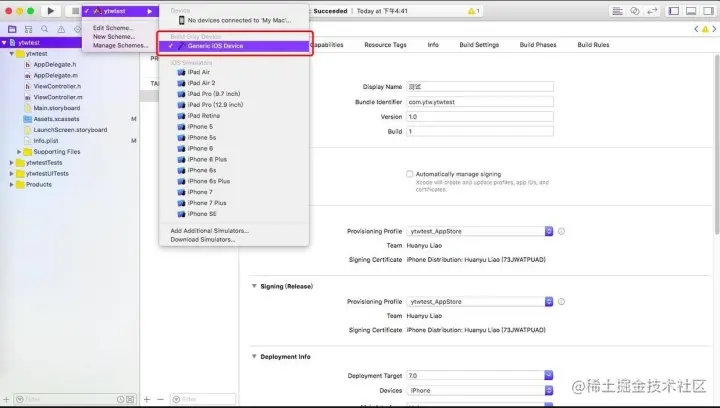This screenshot has height=408, width=720.
Task: Switch to Build Phases tab
Action: pos(538,45)
